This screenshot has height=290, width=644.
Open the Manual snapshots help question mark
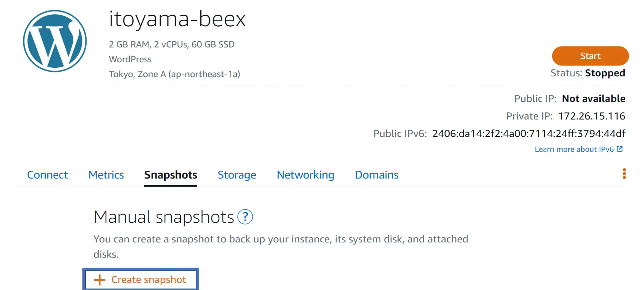click(245, 217)
